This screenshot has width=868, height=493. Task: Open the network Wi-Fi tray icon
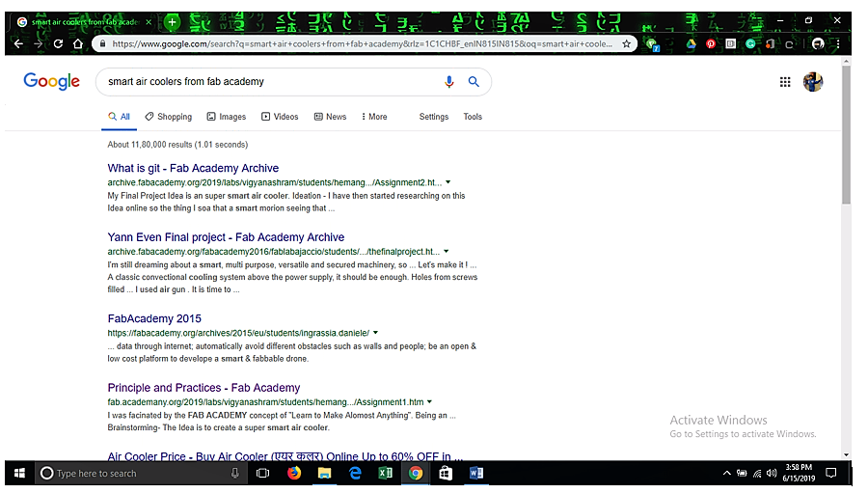(757, 474)
